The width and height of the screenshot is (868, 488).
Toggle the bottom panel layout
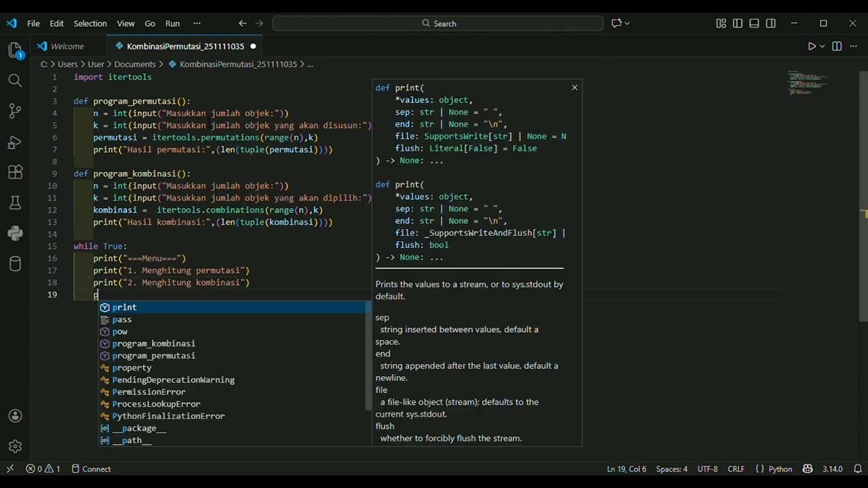754,23
